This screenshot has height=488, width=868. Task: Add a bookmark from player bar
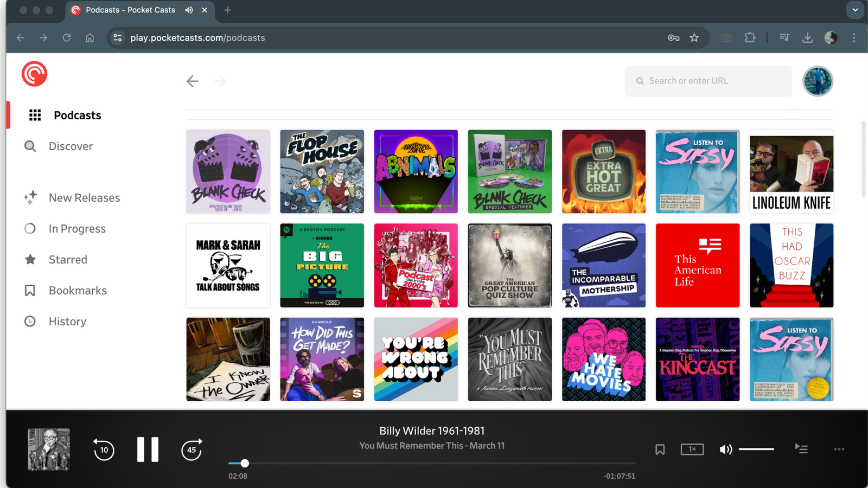pyautogui.click(x=660, y=450)
